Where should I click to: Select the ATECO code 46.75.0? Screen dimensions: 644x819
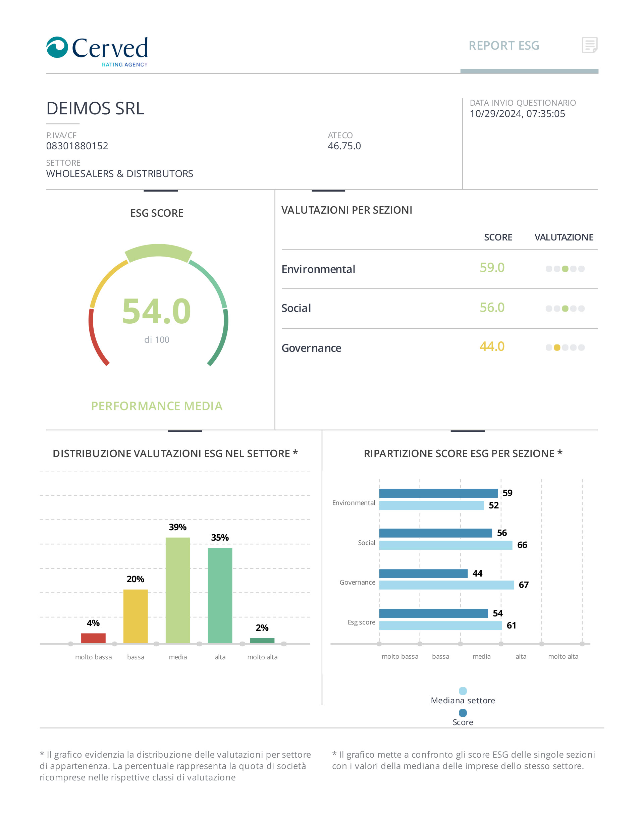pyautogui.click(x=344, y=146)
